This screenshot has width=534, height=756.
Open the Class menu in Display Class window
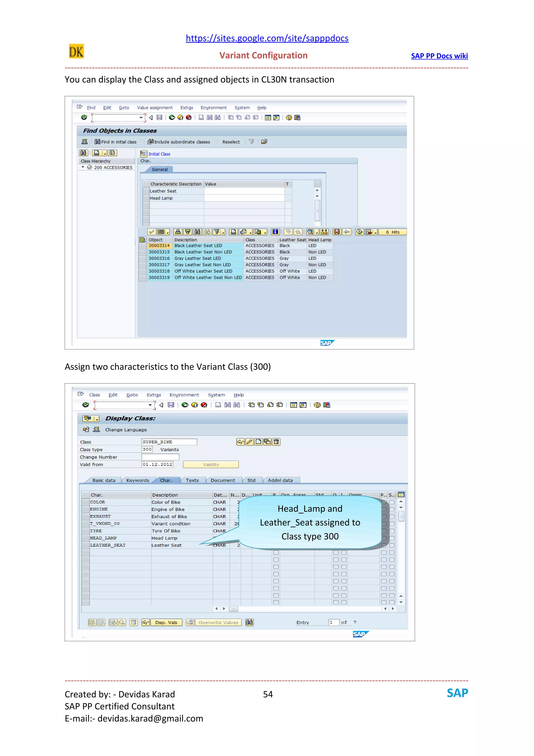pos(94,395)
